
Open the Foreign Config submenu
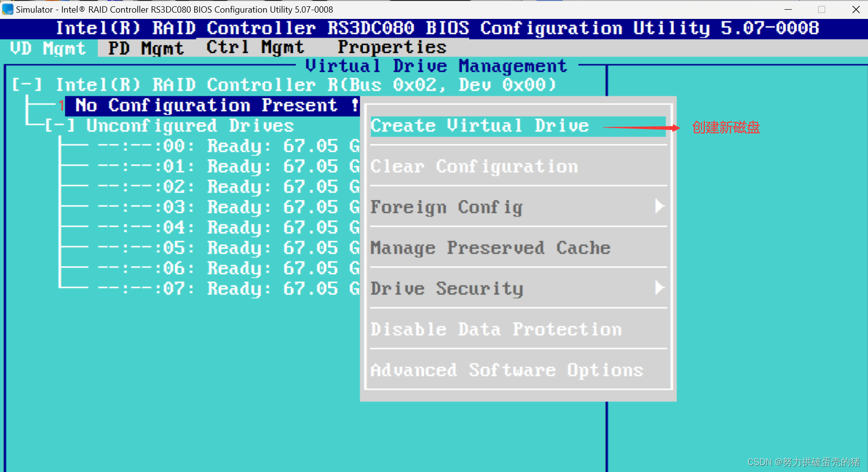pos(518,208)
